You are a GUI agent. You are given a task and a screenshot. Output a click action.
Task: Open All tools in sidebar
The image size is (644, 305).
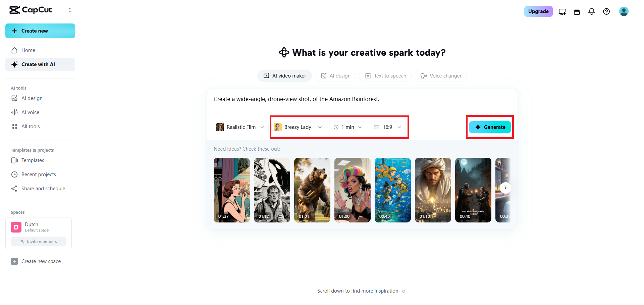(31, 126)
